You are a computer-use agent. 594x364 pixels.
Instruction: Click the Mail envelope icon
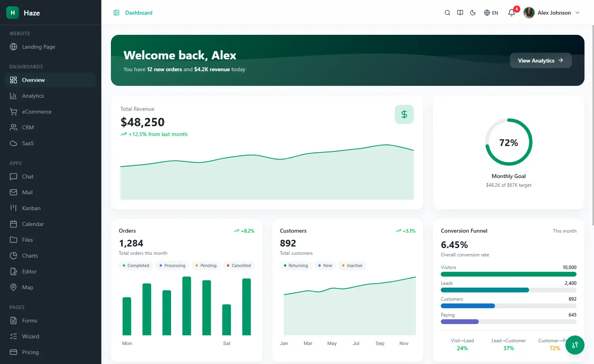[x=13, y=192]
